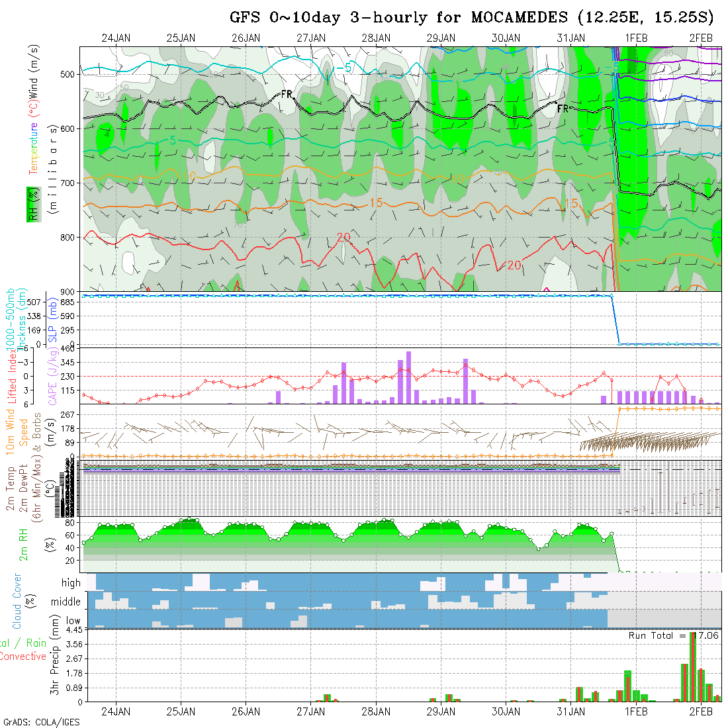
Task: Select the 267 wind speed tick value
Action: point(68,414)
